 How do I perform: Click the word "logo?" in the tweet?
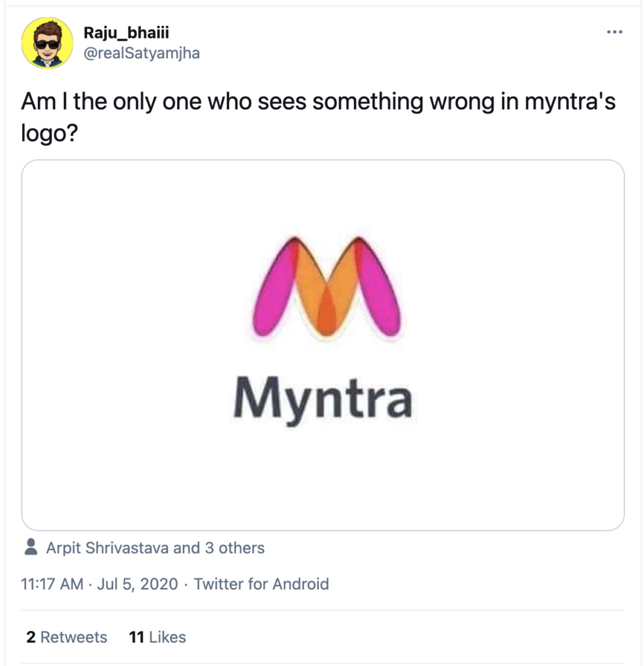(49, 134)
